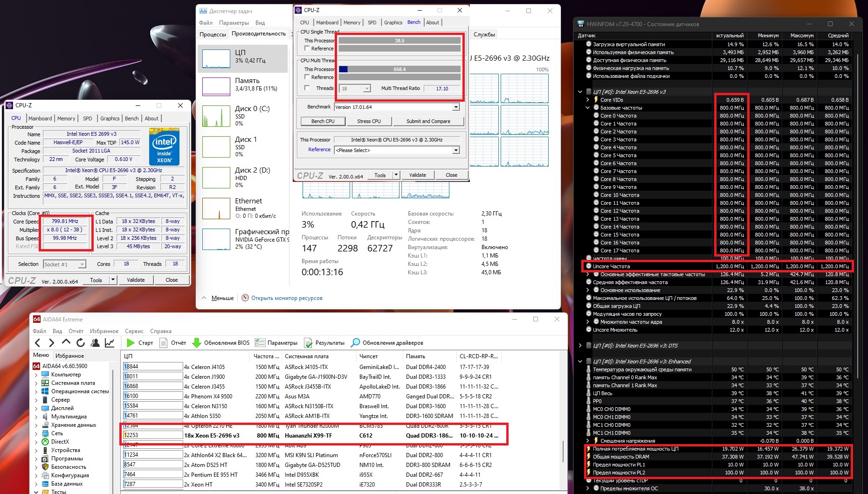Select the Хранение данных disk icon in AIDA64 tree
Image resolution: width=868 pixels, height=494 pixels.
[x=45, y=425]
